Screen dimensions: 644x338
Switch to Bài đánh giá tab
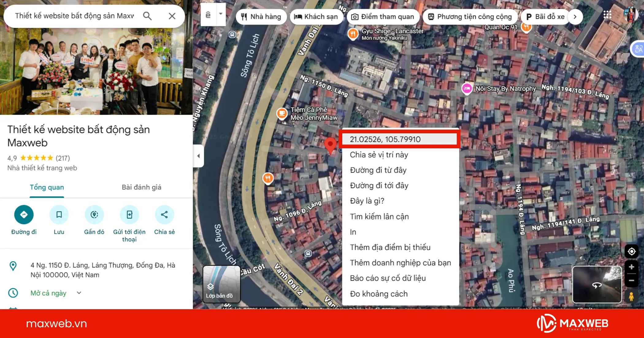tap(141, 187)
